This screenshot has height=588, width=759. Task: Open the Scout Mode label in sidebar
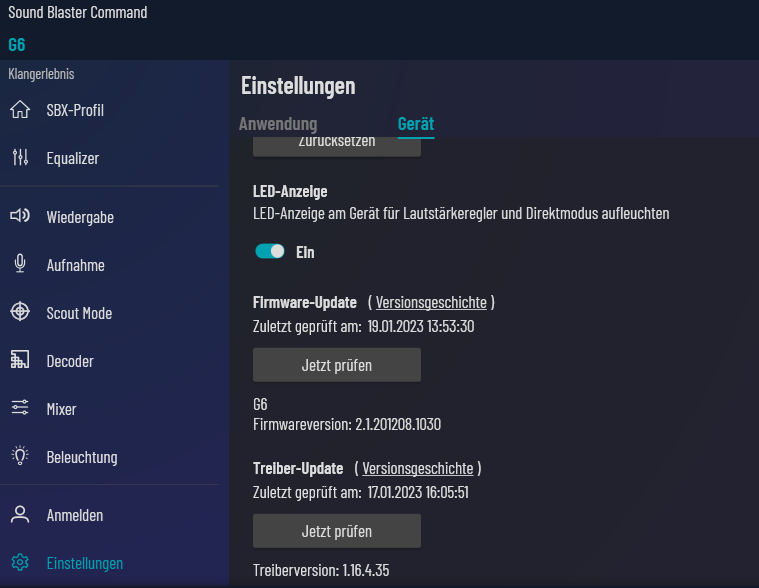[x=79, y=313]
